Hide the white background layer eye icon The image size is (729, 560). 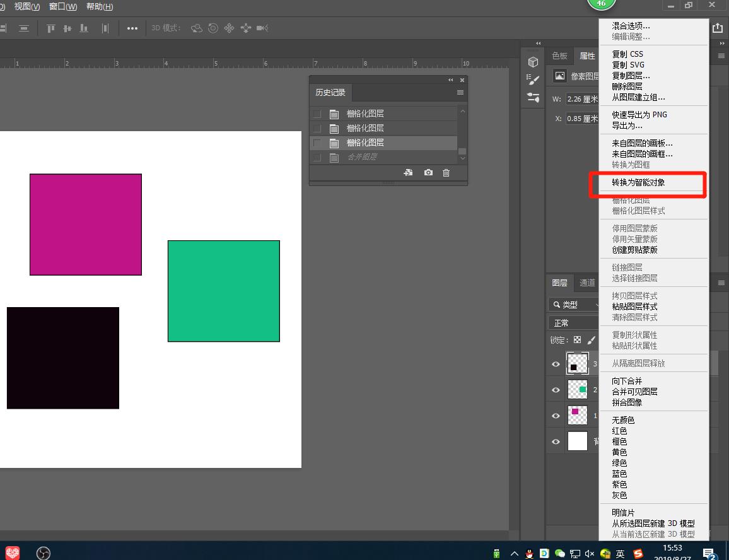556,441
